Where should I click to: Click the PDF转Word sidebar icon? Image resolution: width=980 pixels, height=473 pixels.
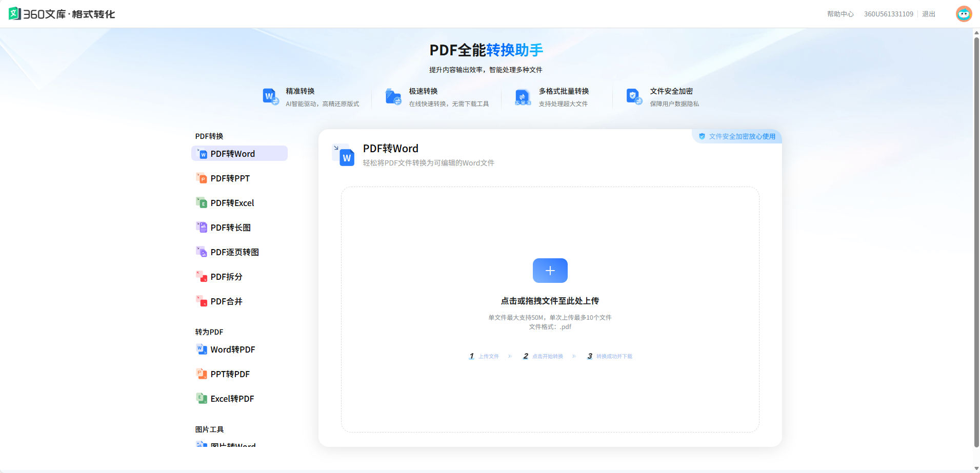tap(202, 154)
